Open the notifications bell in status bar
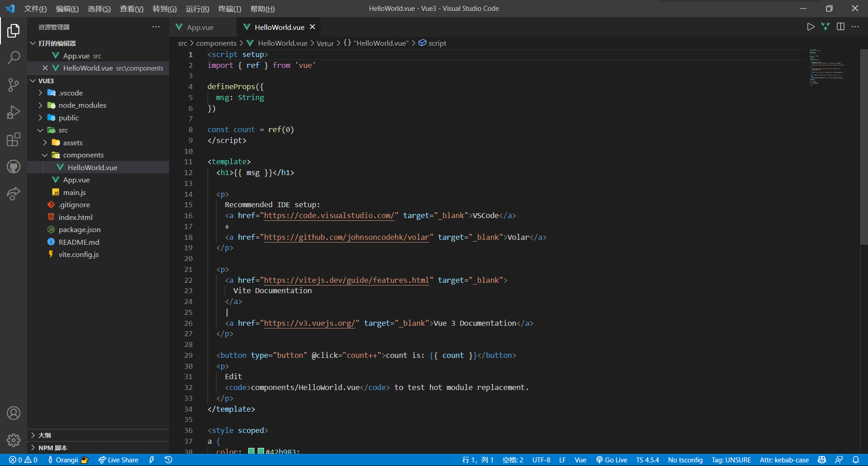The width and height of the screenshot is (868, 466). (856, 460)
